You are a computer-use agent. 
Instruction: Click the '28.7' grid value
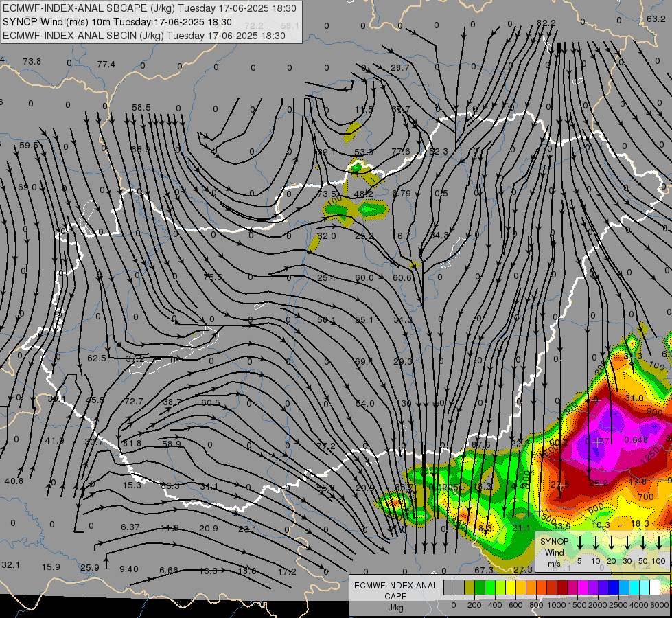(x=399, y=68)
